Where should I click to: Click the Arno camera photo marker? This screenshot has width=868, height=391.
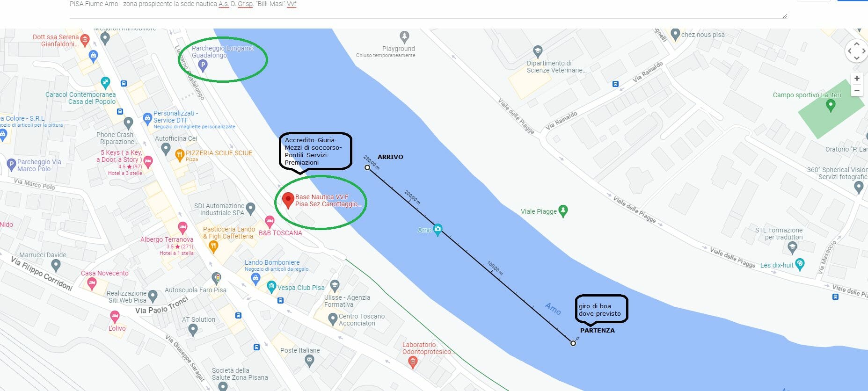click(438, 229)
